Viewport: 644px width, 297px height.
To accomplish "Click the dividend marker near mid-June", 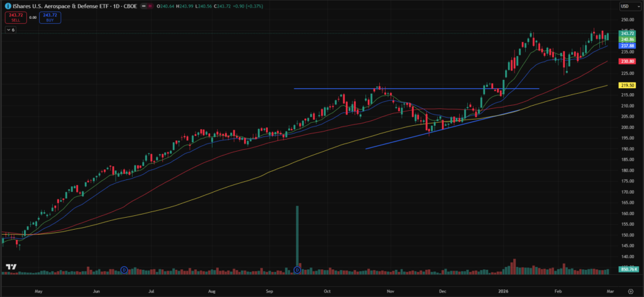I will (x=124, y=270).
